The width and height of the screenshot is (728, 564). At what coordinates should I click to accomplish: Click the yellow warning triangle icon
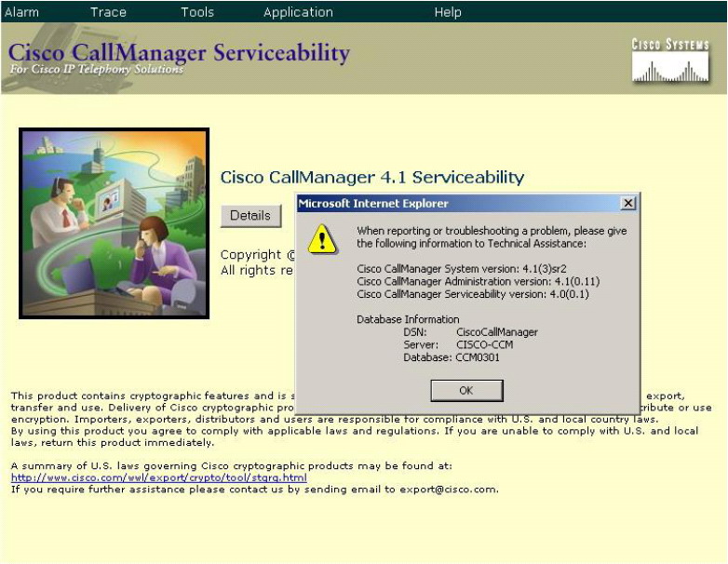point(323,238)
